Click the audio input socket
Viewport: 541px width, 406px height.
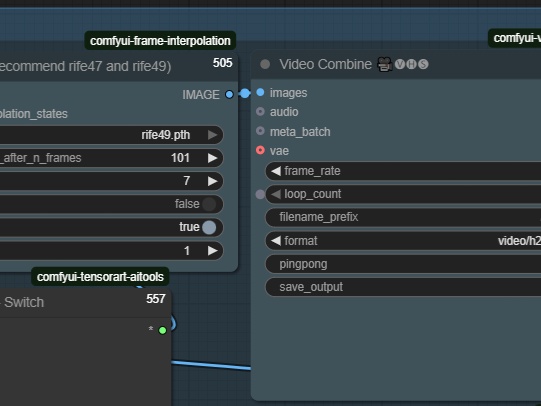(260, 111)
